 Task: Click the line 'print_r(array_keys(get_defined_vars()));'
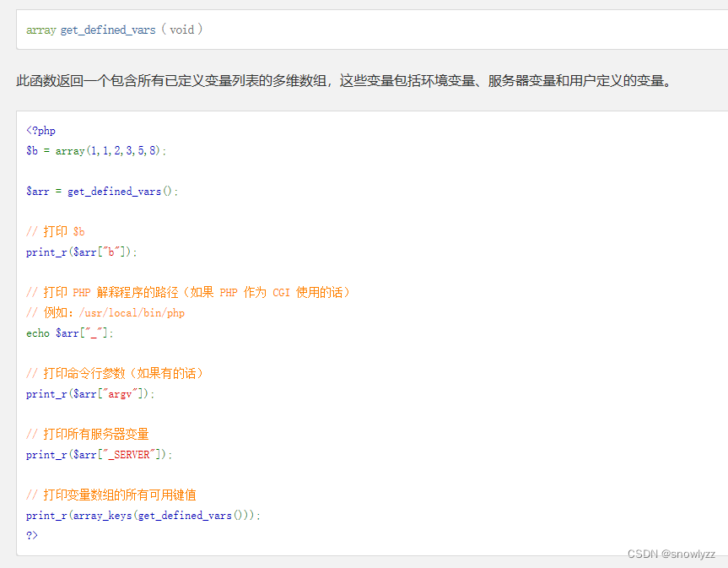(x=143, y=516)
